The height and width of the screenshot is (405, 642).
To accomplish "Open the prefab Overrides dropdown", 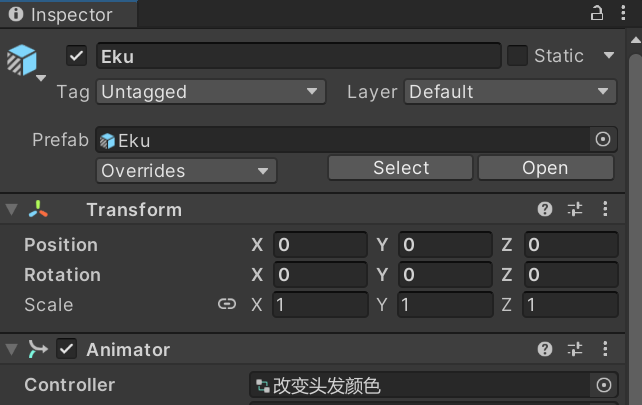I will 186,171.
